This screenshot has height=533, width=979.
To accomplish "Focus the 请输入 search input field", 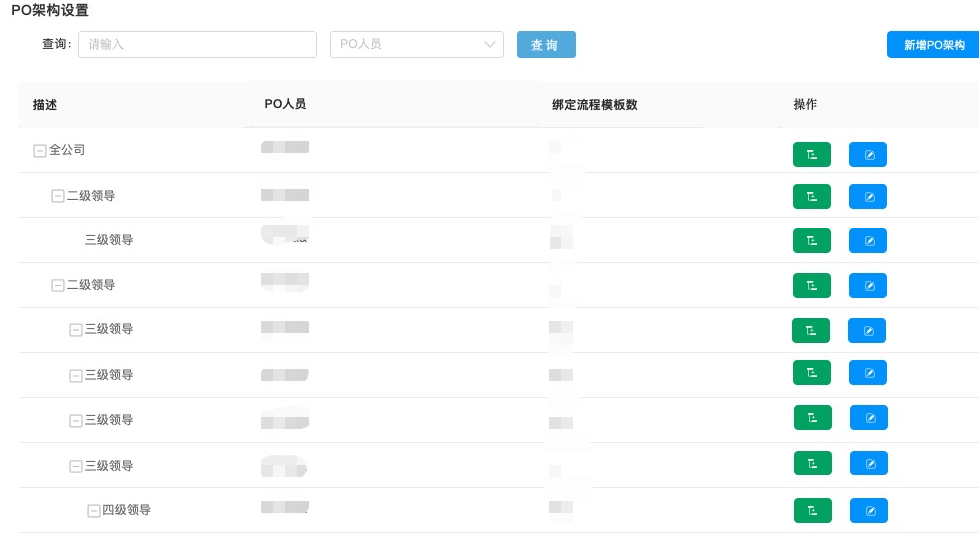I will coord(197,44).
